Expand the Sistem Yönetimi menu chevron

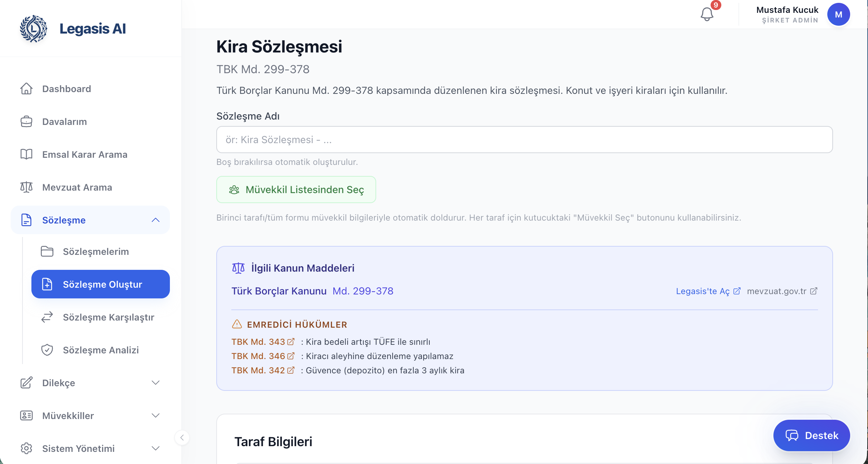point(156,448)
